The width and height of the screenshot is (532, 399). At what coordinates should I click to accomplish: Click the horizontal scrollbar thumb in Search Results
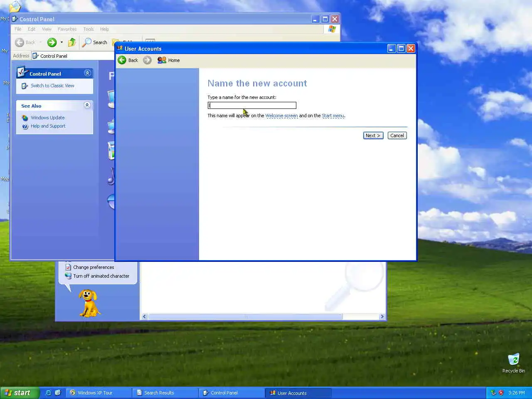245,317
